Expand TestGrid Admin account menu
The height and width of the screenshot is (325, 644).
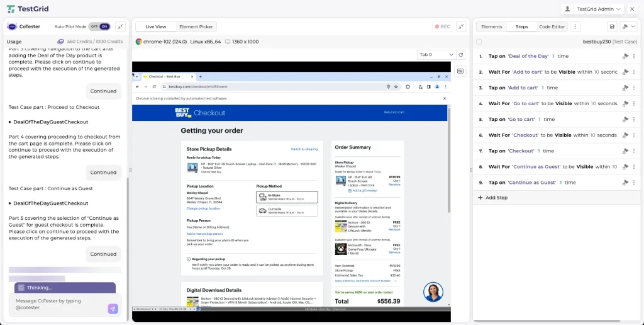point(599,9)
